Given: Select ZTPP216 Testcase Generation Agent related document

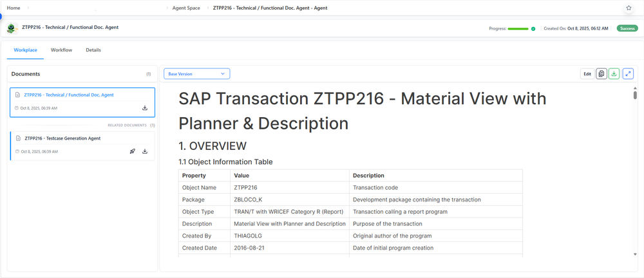Looking at the screenshot, I should point(62,138).
